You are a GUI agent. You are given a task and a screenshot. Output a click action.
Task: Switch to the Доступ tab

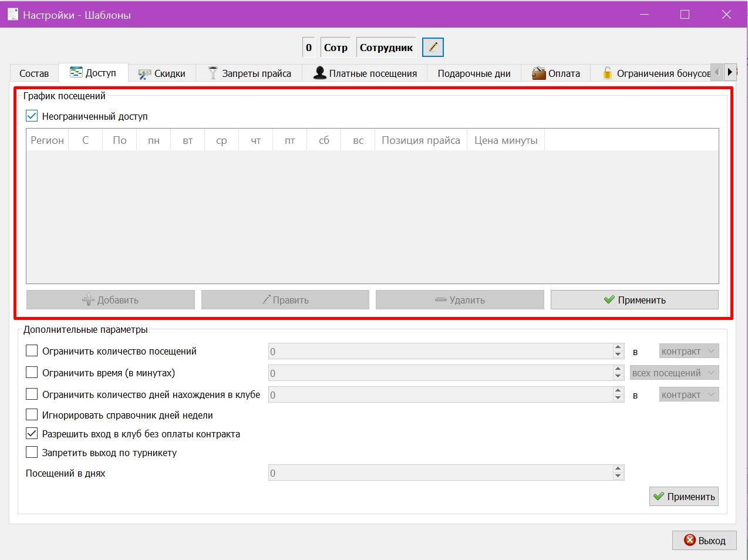(93, 73)
